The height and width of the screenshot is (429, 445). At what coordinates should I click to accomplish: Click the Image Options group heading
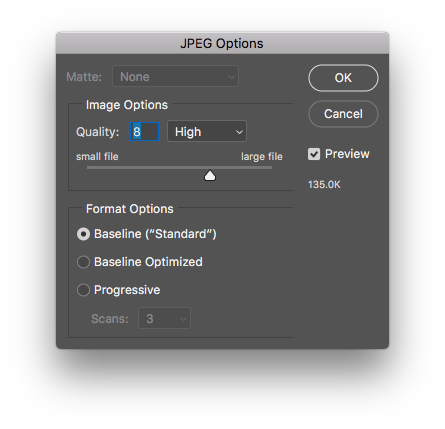coord(127,105)
